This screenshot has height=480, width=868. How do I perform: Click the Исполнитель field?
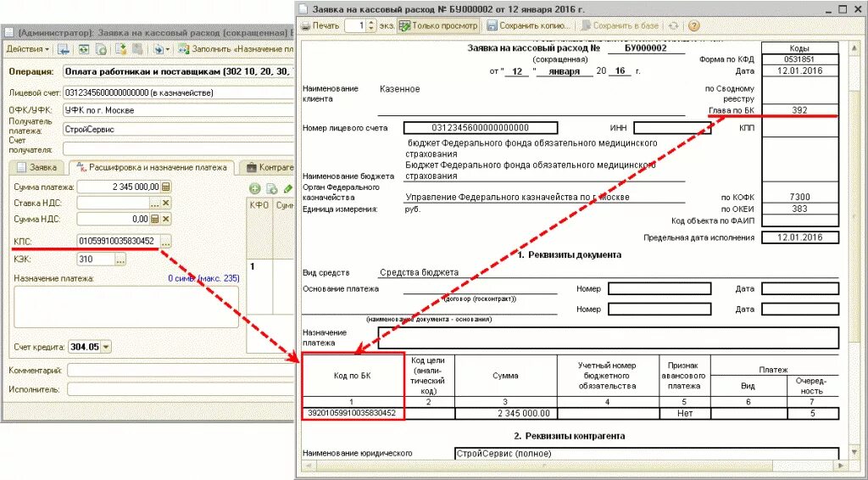[181, 389]
